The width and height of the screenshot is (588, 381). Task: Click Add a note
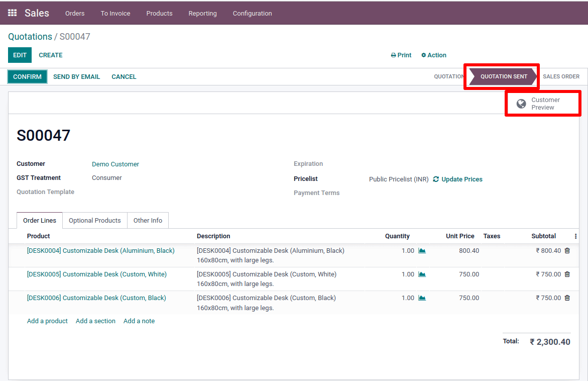(x=139, y=321)
